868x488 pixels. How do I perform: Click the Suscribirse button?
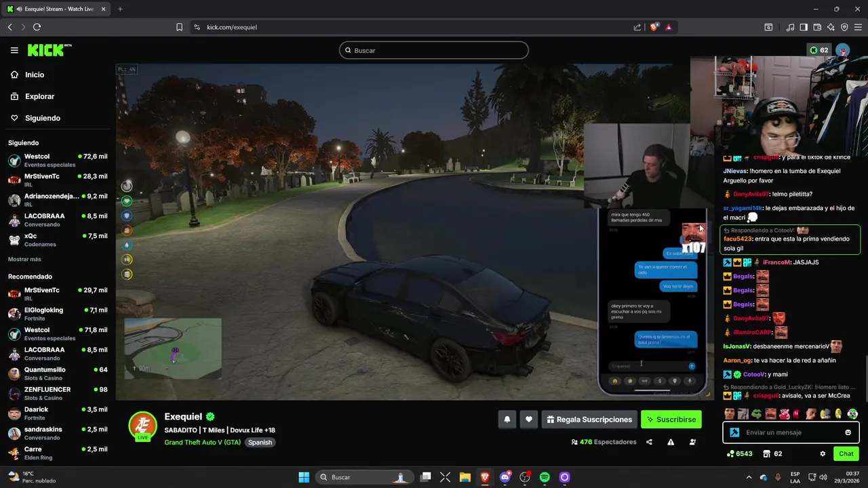point(671,420)
